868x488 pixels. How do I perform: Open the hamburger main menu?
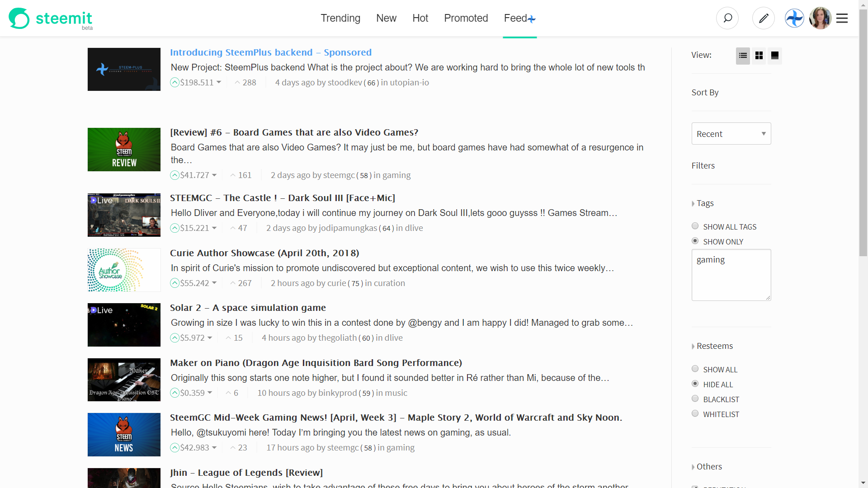point(842,18)
